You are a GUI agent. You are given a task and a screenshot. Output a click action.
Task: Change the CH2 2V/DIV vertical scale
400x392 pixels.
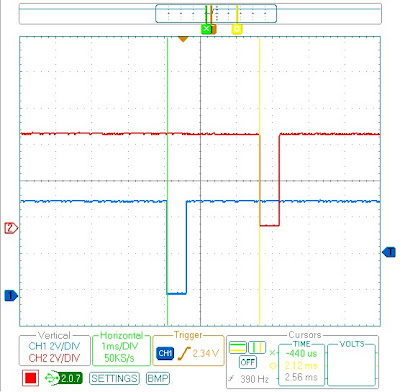[x=54, y=358]
